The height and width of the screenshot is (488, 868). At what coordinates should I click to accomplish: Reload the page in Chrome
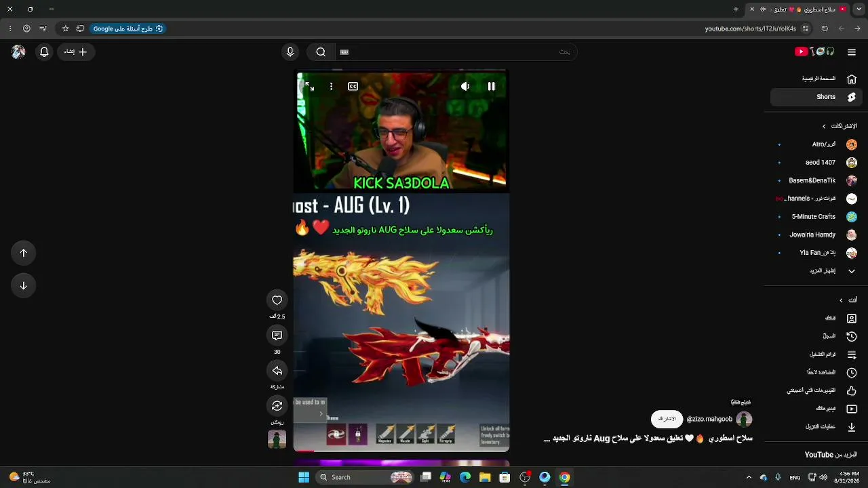825,28
